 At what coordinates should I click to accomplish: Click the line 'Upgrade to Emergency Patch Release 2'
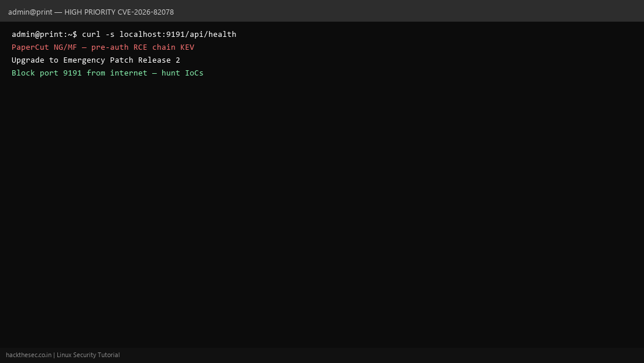[95, 60]
